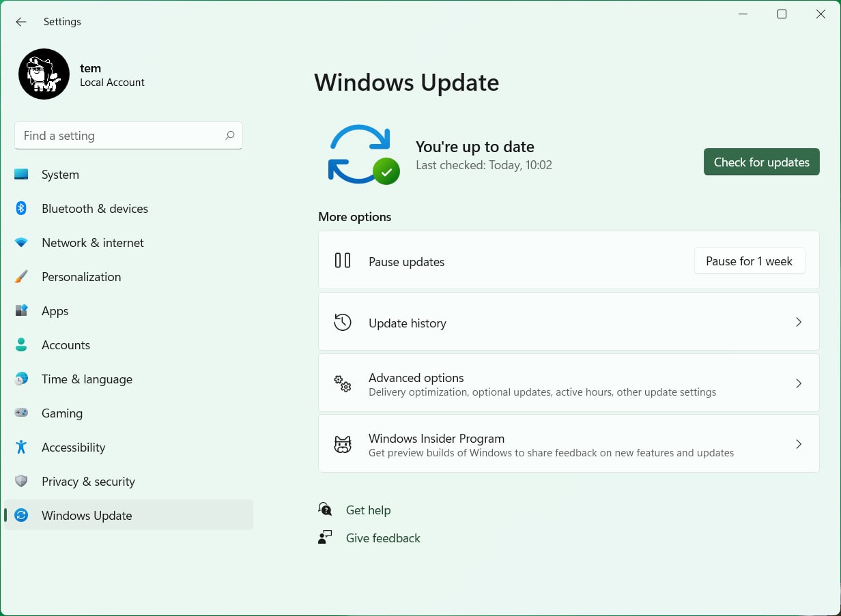Switch to Personalization category
Screen dimensions: 841x616
coord(128,277)
